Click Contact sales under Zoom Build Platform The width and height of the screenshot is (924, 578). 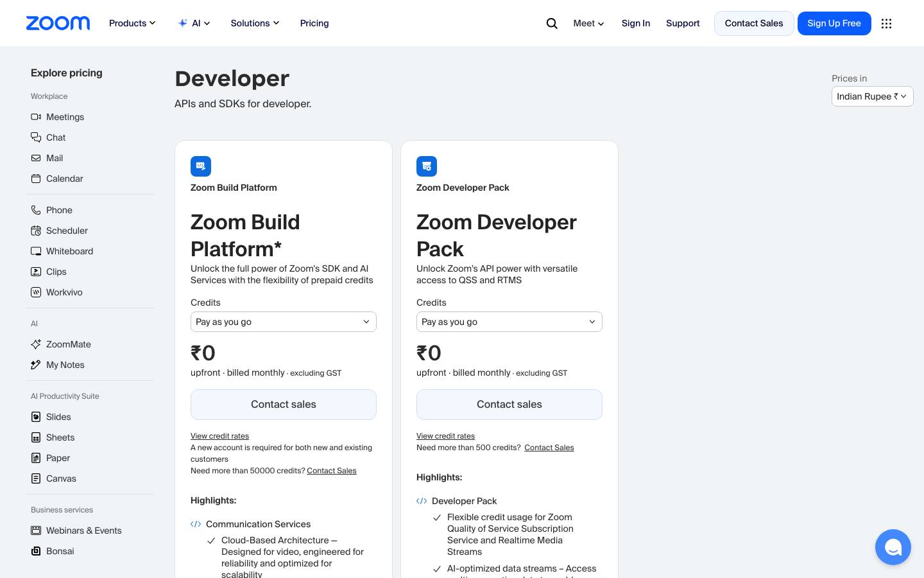pyautogui.click(x=284, y=405)
